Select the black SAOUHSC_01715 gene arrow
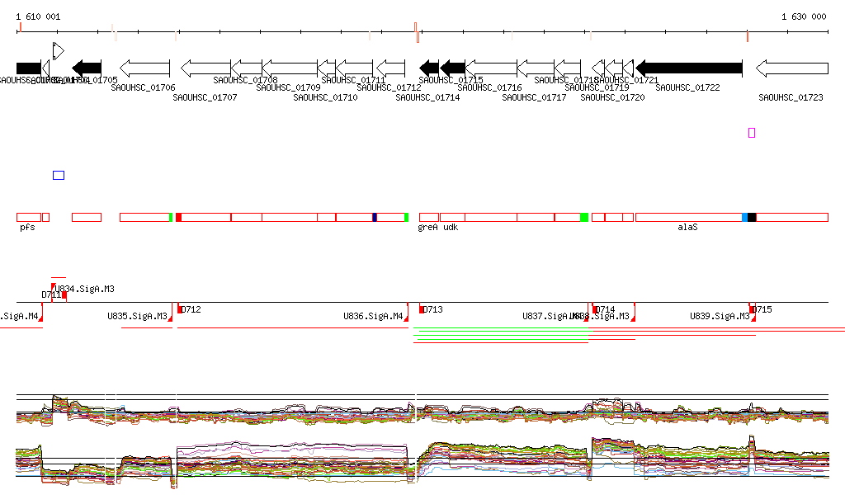The image size is (845, 504). point(453,68)
